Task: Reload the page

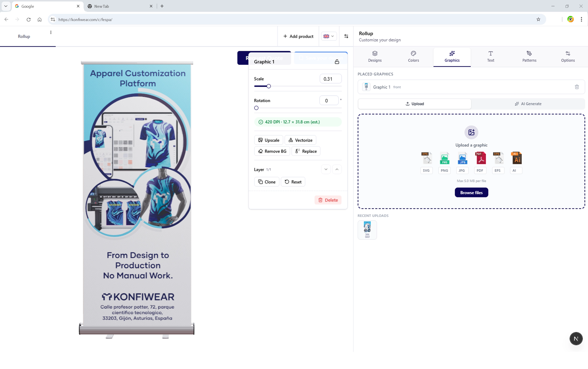Action: coord(29,20)
